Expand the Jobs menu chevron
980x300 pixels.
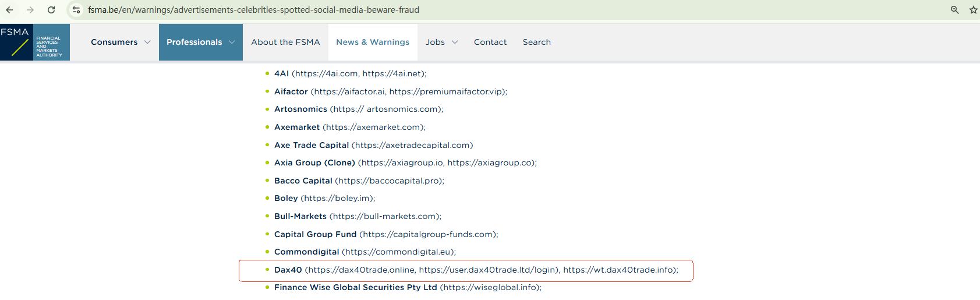pyautogui.click(x=455, y=42)
